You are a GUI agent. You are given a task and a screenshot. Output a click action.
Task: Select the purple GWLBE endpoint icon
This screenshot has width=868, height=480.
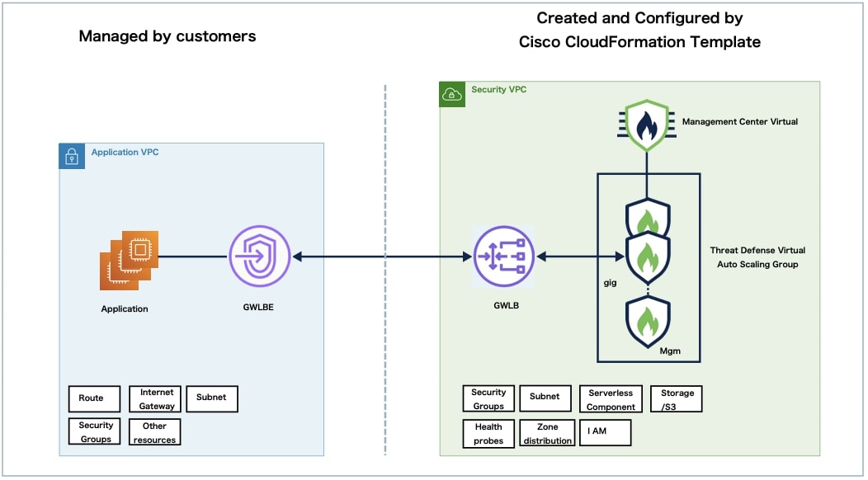pos(260,256)
